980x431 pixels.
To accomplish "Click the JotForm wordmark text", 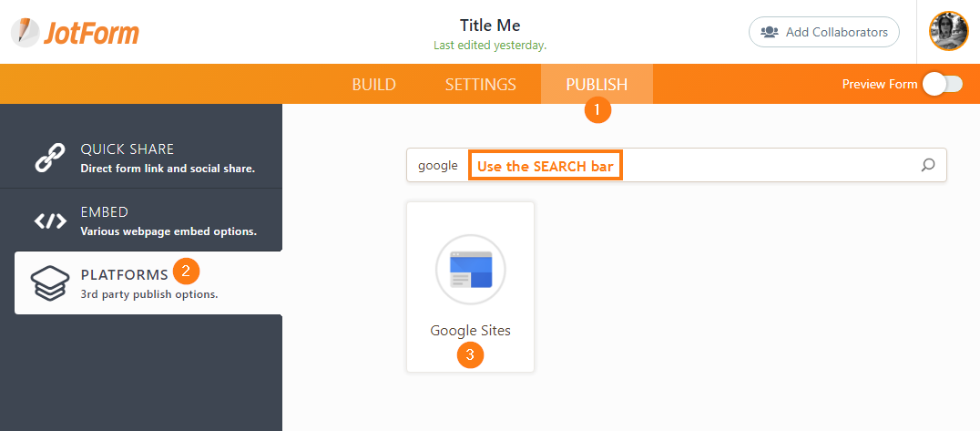I will 91,34.
